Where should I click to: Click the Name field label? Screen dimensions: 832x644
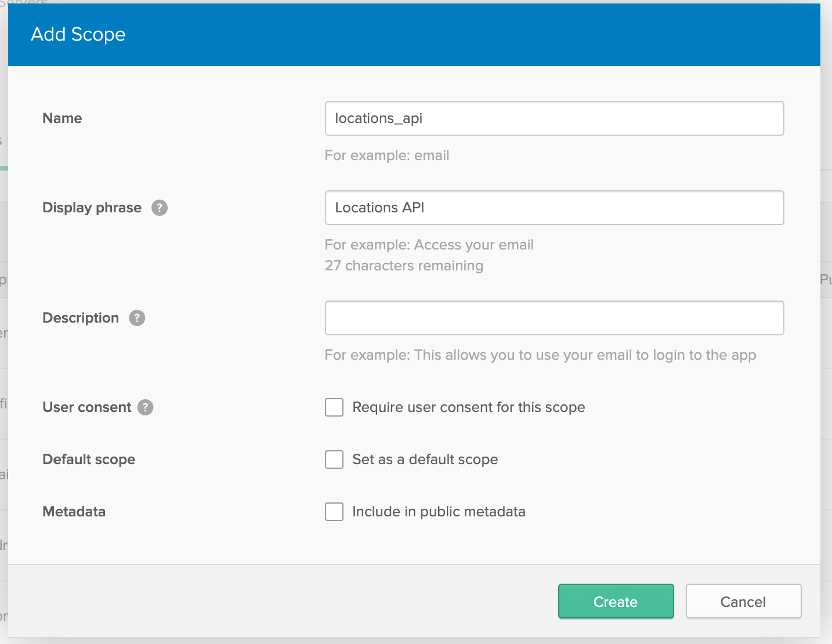pyautogui.click(x=62, y=118)
